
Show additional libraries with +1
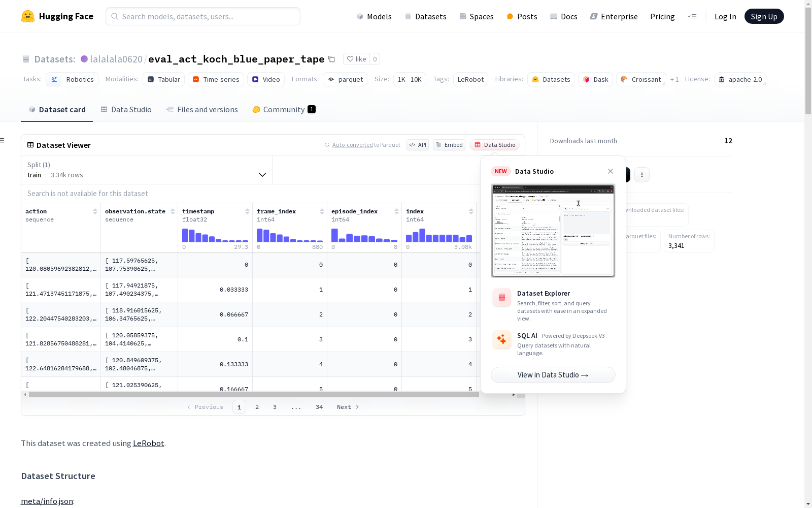click(674, 79)
